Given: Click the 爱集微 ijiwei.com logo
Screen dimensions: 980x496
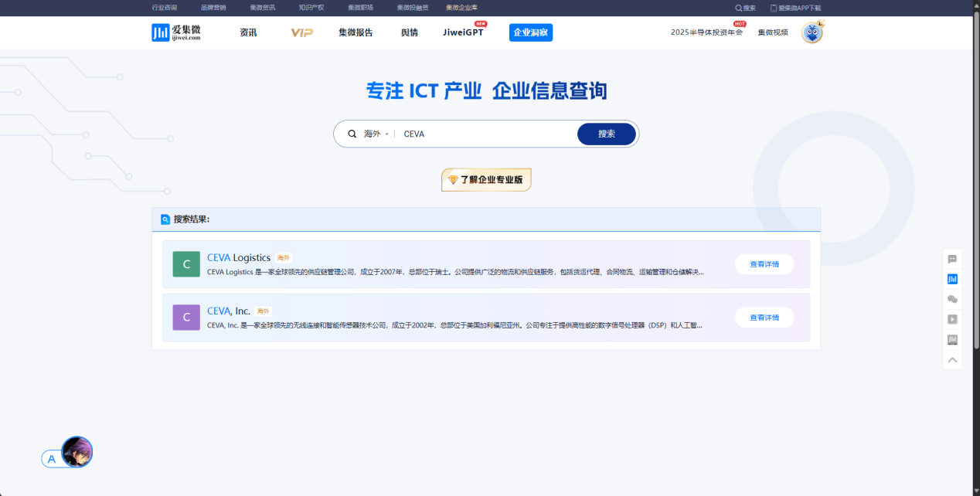Looking at the screenshot, I should point(176,32).
